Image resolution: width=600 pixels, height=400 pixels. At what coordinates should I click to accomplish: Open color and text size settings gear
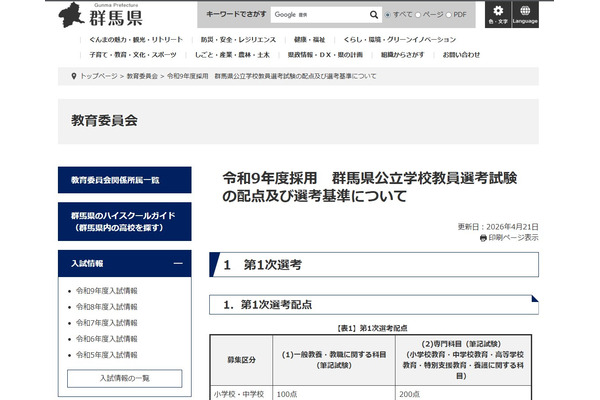point(498,15)
